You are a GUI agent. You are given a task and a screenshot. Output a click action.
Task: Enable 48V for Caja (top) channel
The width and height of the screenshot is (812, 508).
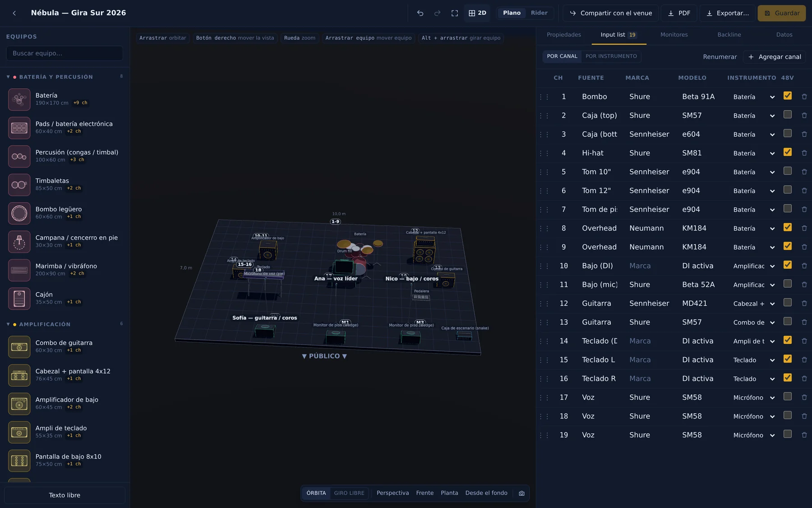[x=788, y=115]
